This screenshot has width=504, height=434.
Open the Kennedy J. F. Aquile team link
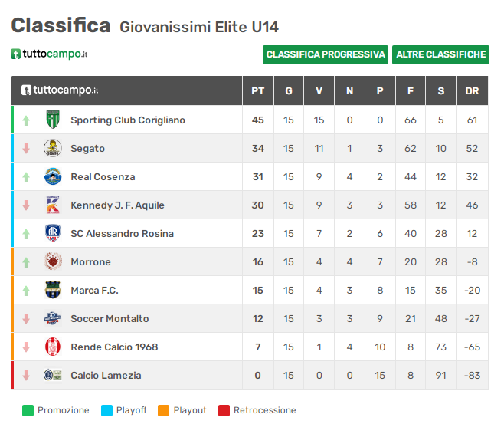(117, 205)
